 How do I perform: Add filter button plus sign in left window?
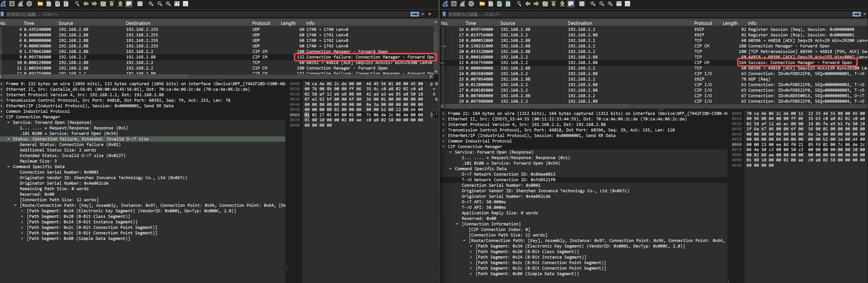pos(430,14)
